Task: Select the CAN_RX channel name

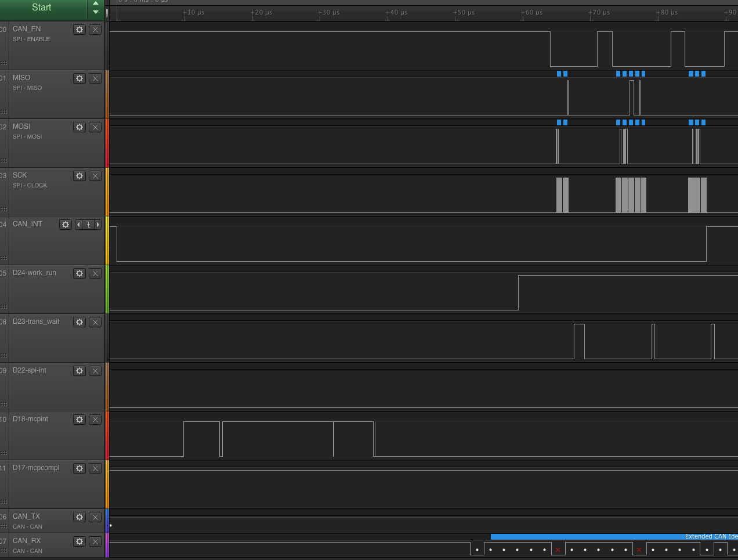Action: tap(27, 541)
